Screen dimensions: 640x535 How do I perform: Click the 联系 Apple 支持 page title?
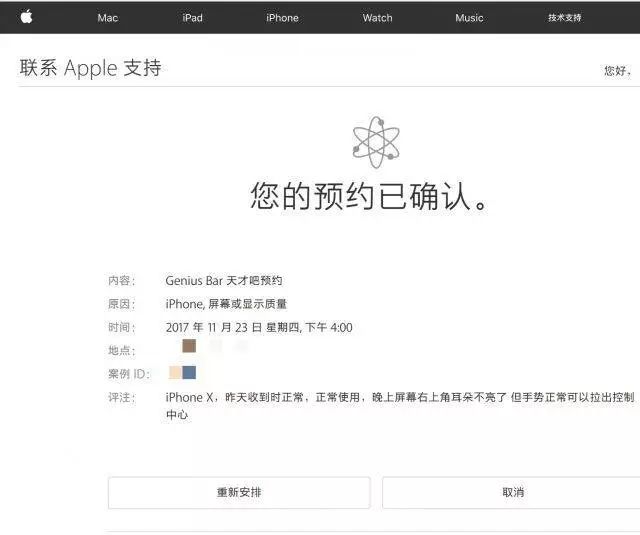[x=91, y=68]
